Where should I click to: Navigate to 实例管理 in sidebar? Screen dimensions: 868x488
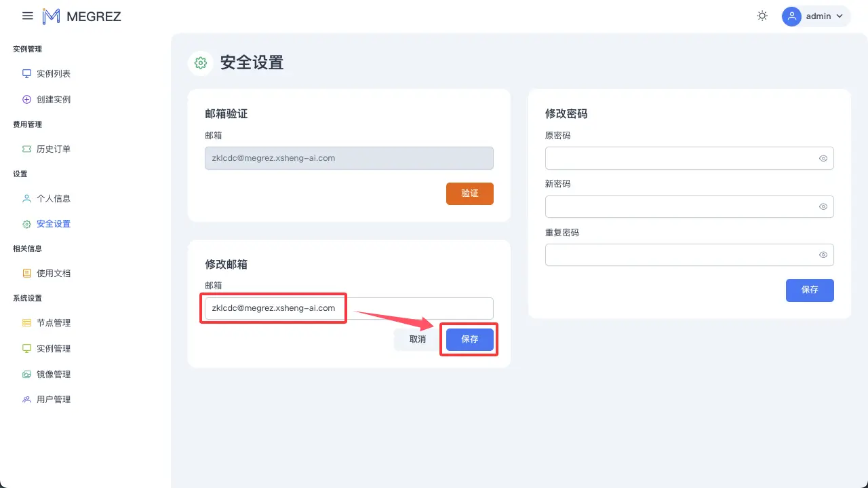click(x=25, y=348)
